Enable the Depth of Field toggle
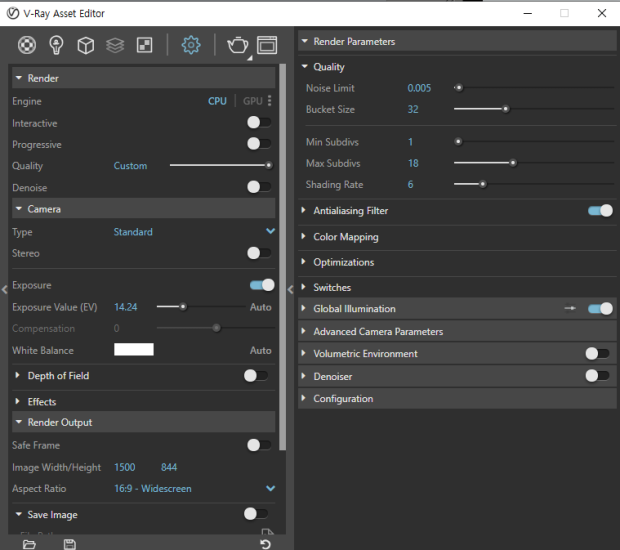 tap(256, 376)
